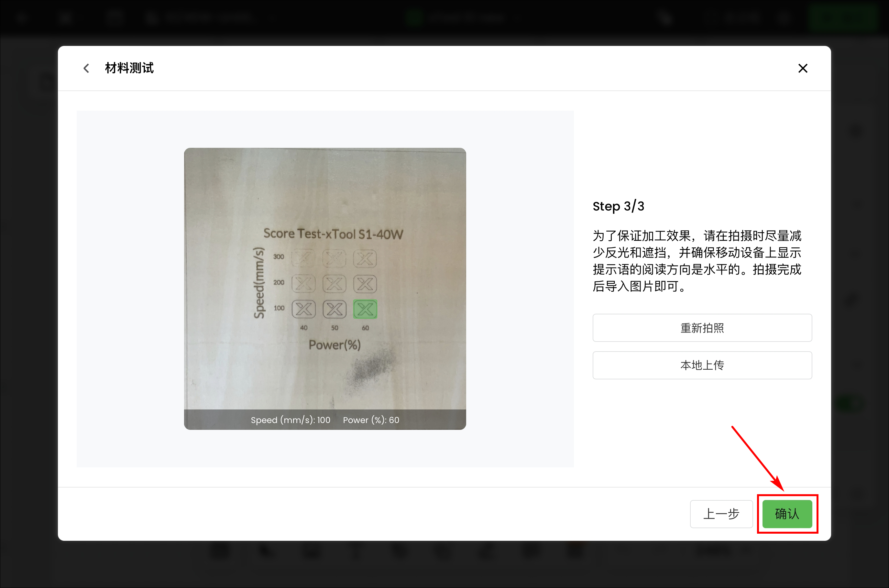Select the speed 300 power 40 test square

click(x=303, y=258)
